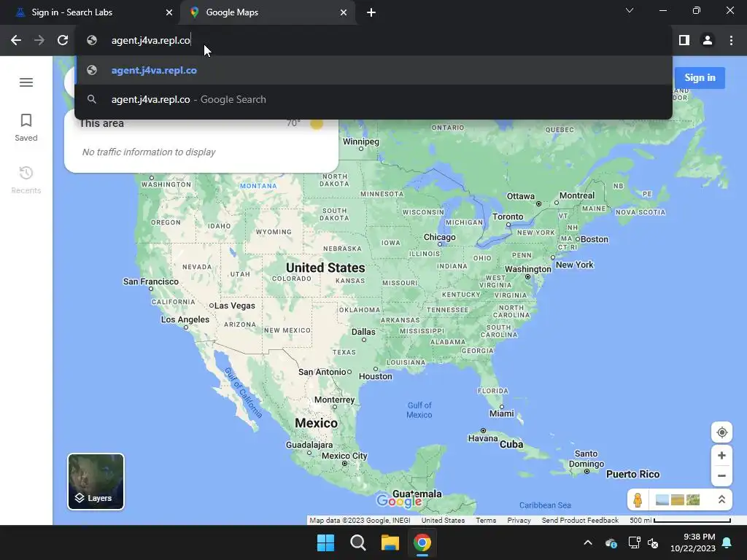Click the browser forward arrow
Image resolution: width=747 pixels, height=560 pixels.
coord(39,41)
